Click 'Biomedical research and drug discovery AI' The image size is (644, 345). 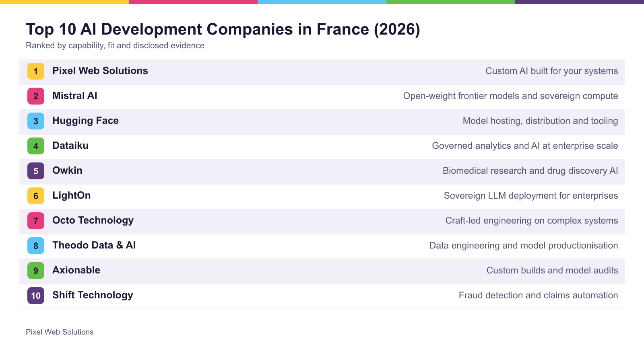(x=530, y=171)
